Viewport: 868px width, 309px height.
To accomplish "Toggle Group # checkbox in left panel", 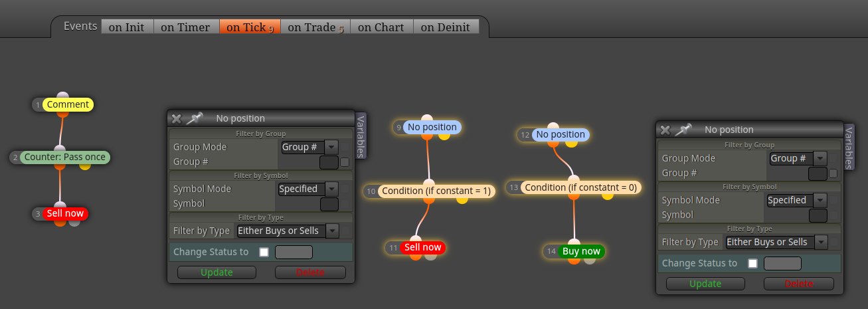I will tap(345, 161).
